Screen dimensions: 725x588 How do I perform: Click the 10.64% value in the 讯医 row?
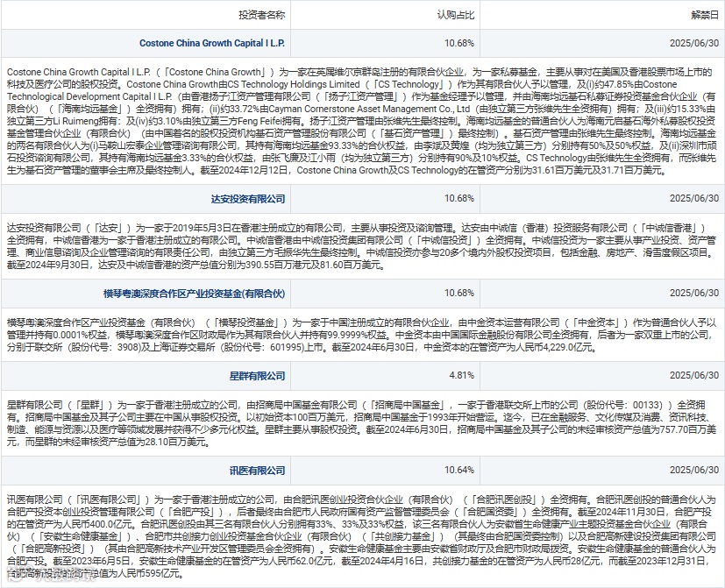[x=459, y=470]
